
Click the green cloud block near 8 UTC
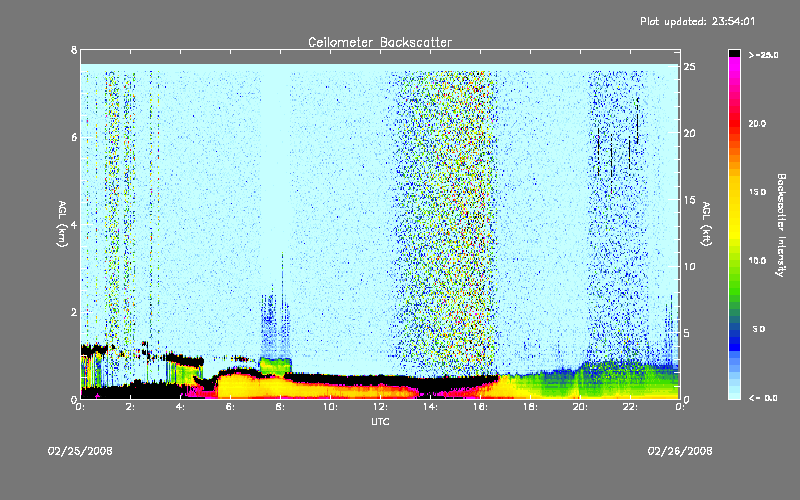click(276, 366)
